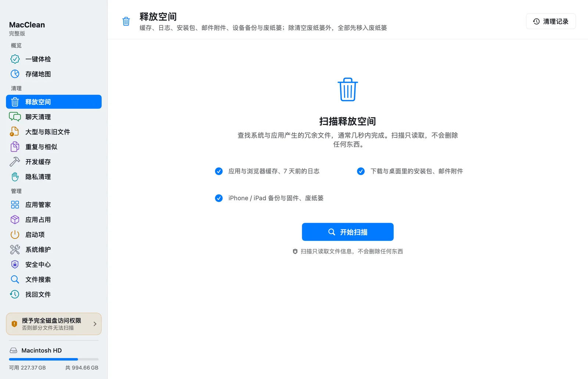
Task: Click the large trash icon above 扫描释放空间
Action: pyautogui.click(x=348, y=89)
